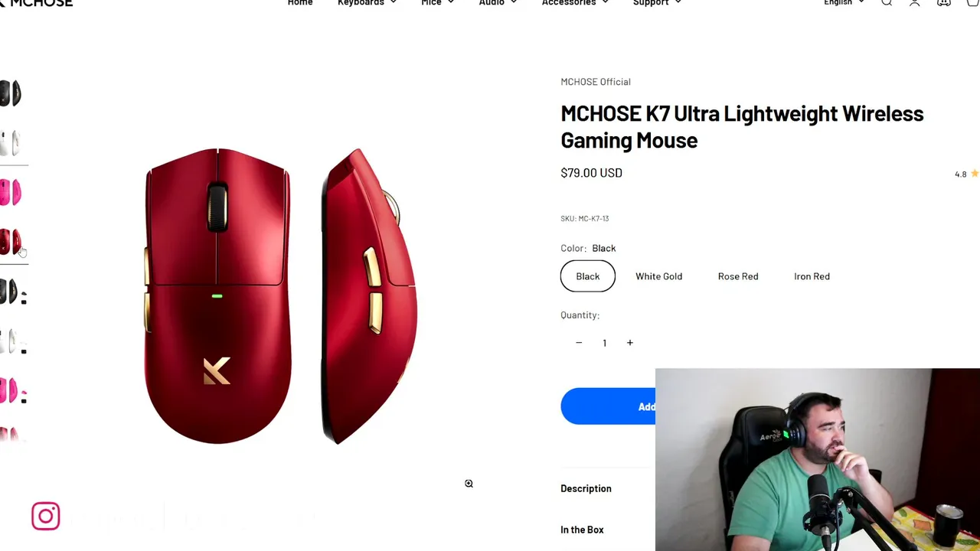This screenshot has width=980, height=551.
Task: Click the Discord community icon
Action: 944,2
